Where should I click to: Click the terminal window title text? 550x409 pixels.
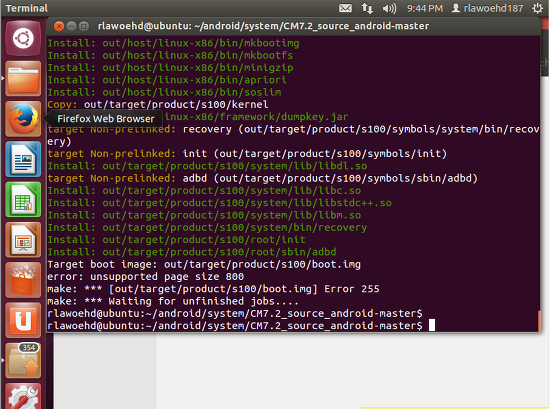[263, 26]
